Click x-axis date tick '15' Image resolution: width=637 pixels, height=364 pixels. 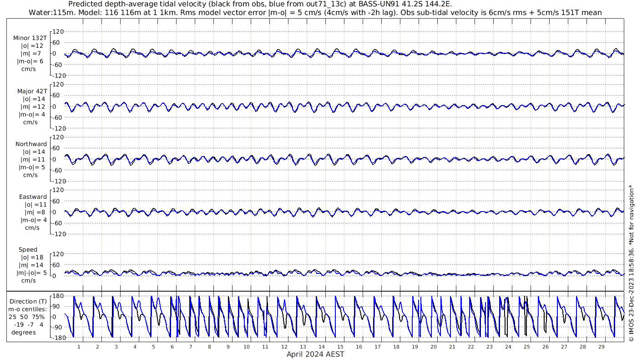point(340,346)
